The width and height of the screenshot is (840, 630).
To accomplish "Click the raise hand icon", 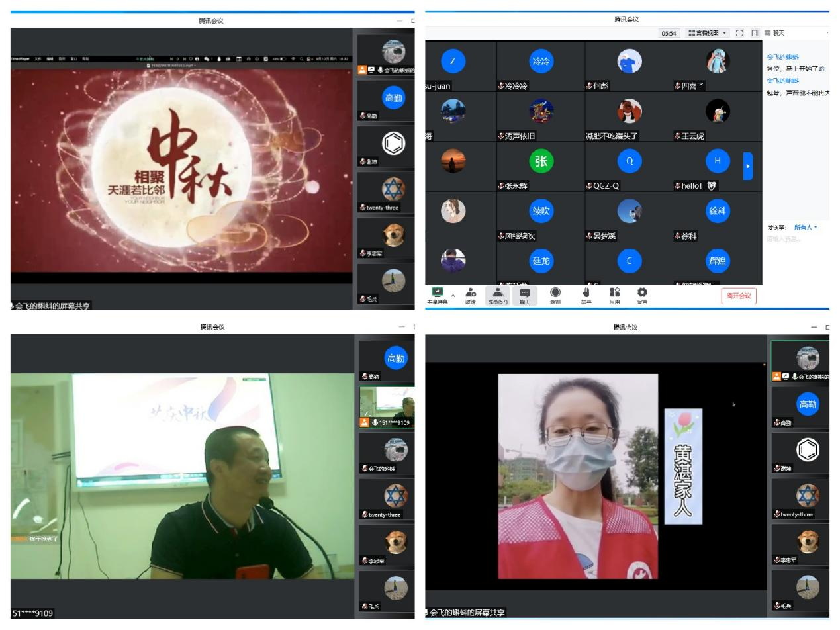I will [x=586, y=294].
